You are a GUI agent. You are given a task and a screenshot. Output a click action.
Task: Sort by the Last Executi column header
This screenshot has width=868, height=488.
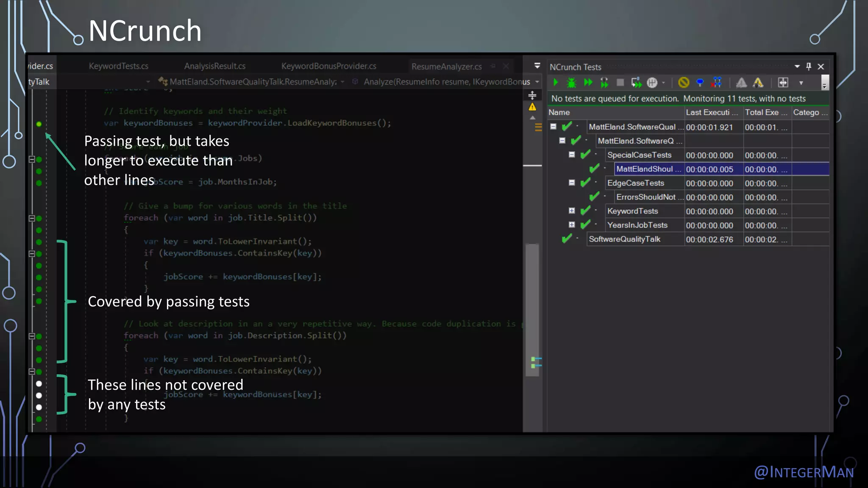pos(714,112)
